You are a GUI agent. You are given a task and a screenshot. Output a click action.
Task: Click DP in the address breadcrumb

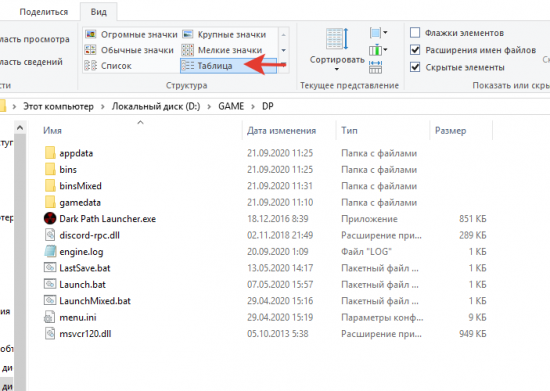pyautogui.click(x=268, y=106)
